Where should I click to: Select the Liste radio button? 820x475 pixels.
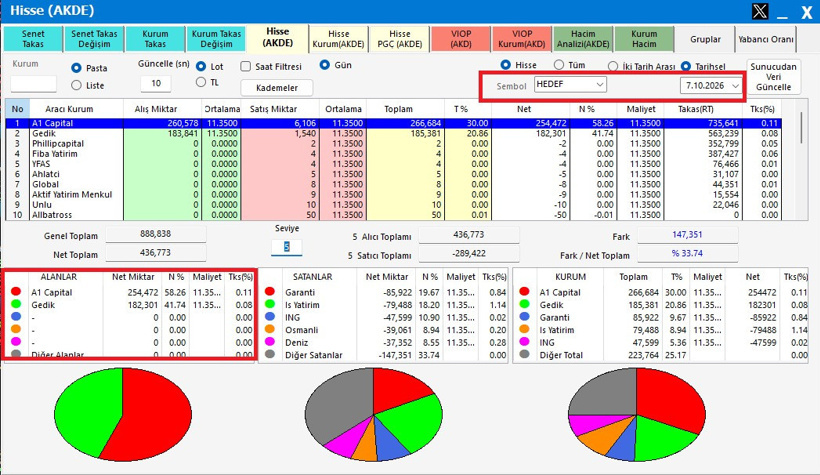(76, 85)
